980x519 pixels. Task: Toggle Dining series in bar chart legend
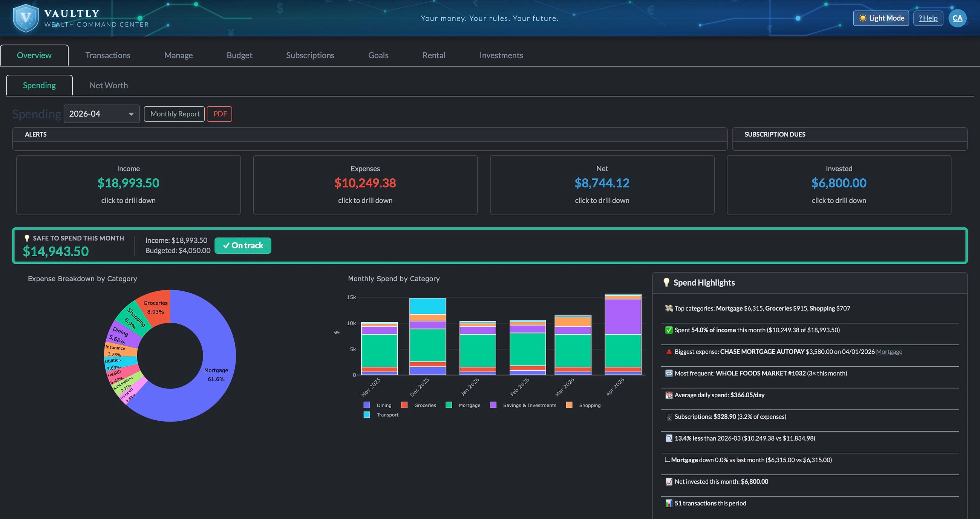coord(377,405)
